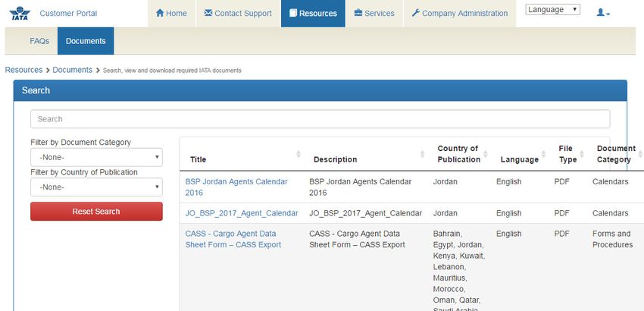Open the user account menu icon
Screen dimensions: 644x311
pos(603,13)
